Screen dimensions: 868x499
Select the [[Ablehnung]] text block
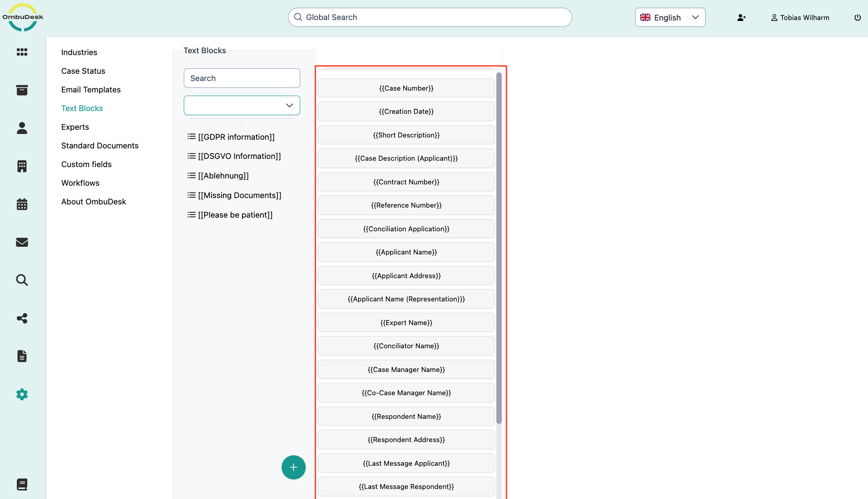pyautogui.click(x=223, y=176)
